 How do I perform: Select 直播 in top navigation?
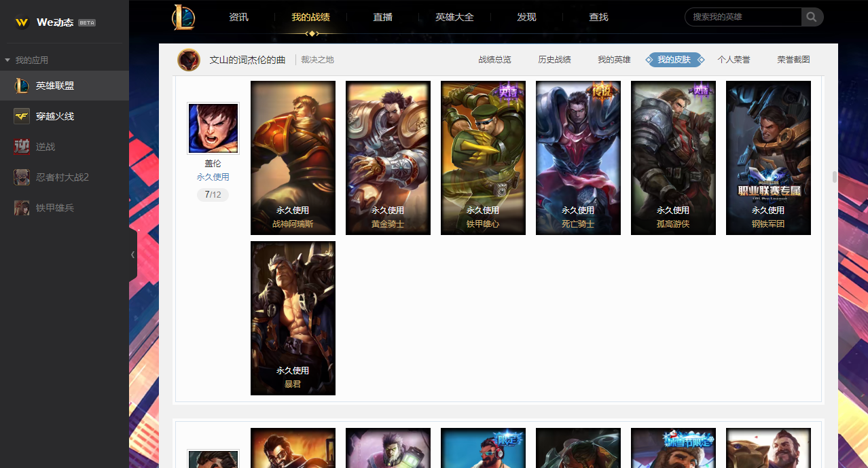tap(383, 17)
